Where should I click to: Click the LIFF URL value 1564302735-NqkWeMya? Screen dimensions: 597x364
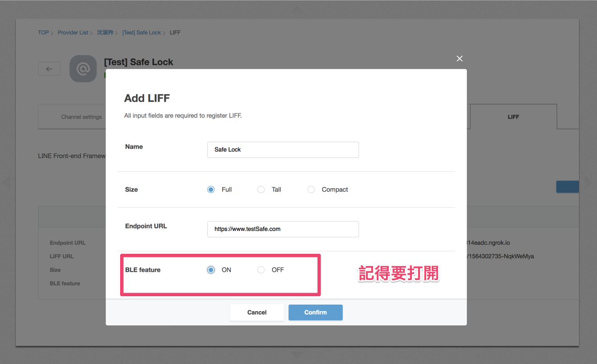[x=502, y=257]
